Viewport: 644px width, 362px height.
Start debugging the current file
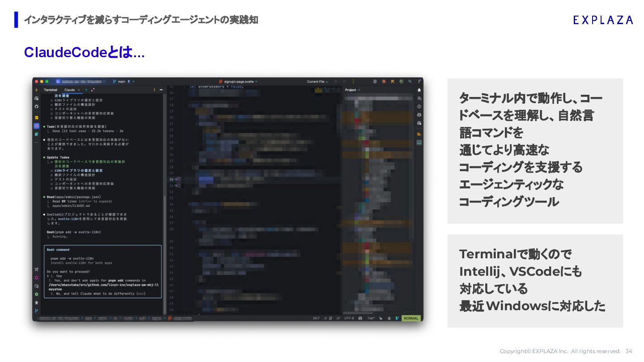point(344,82)
